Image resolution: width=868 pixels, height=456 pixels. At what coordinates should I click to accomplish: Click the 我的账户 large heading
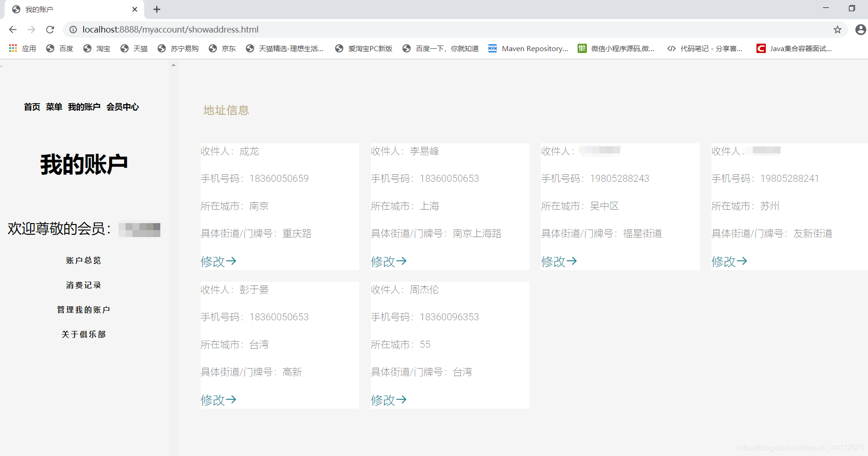[x=84, y=165]
